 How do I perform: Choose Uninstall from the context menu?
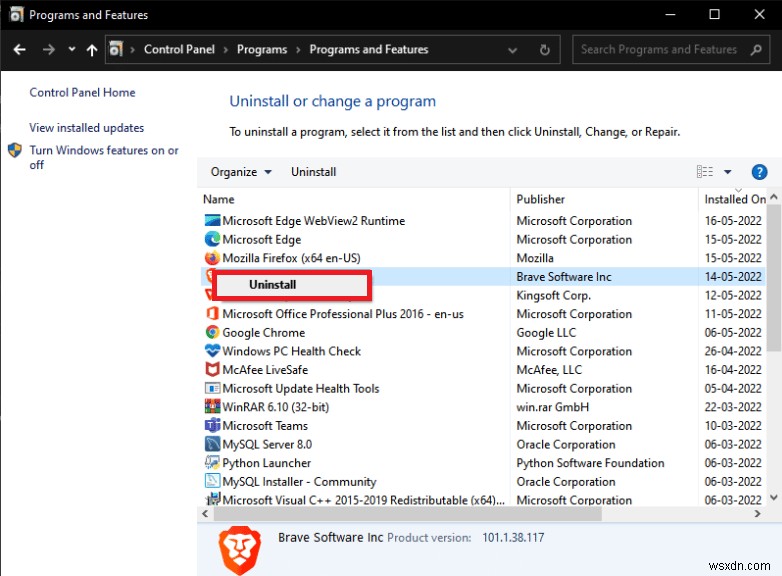[x=273, y=285]
